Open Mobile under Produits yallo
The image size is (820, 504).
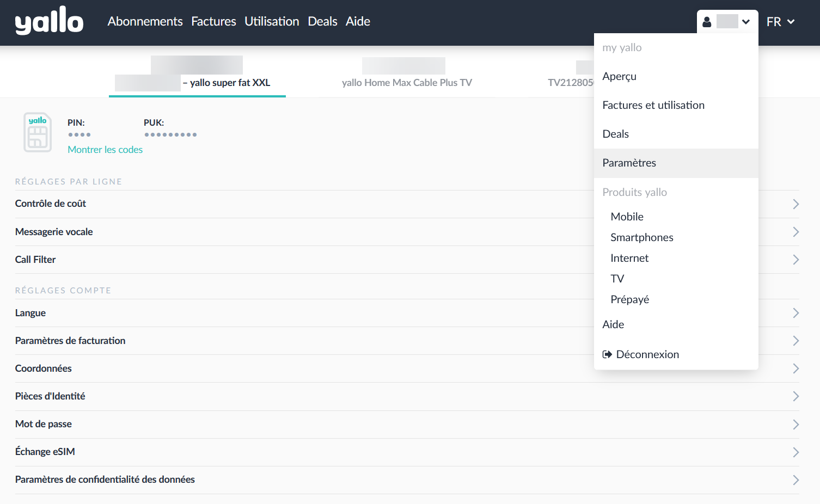coord(627,217)
